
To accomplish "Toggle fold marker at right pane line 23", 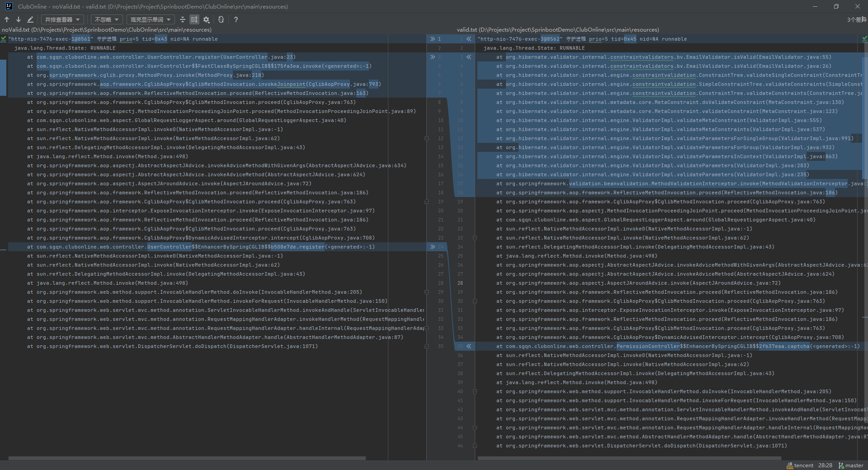I will tap(475, 238).
